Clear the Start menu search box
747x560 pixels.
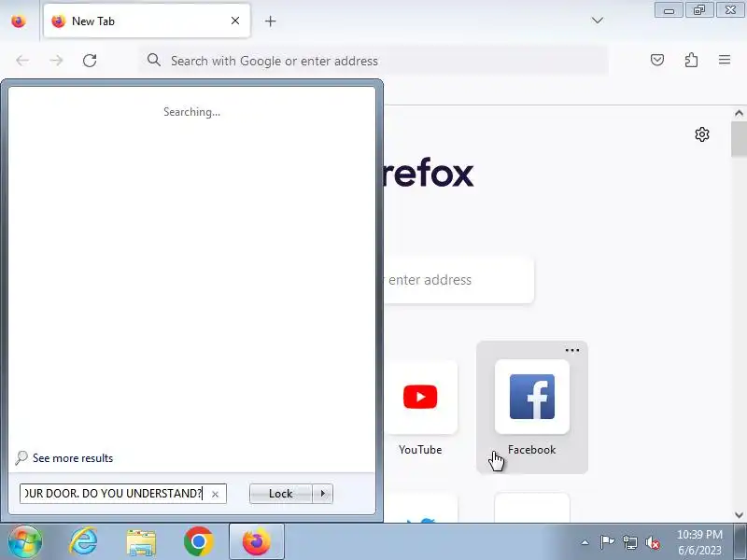point(215,495)
